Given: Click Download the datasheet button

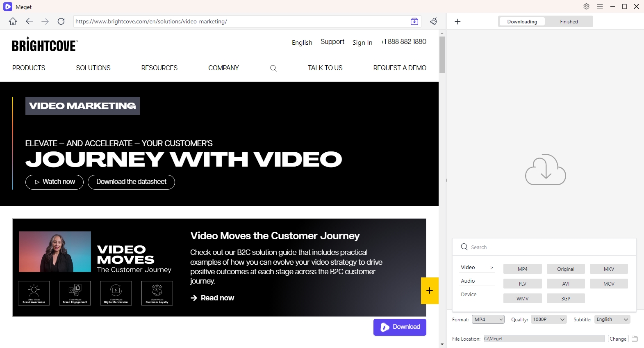Looking at the screenshot, I should 131,182.
